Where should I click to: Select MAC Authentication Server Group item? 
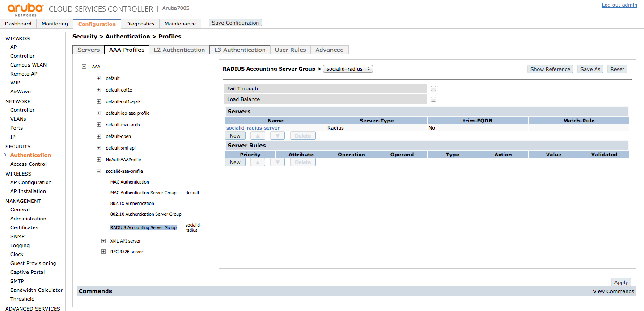[x=144, y=193]
